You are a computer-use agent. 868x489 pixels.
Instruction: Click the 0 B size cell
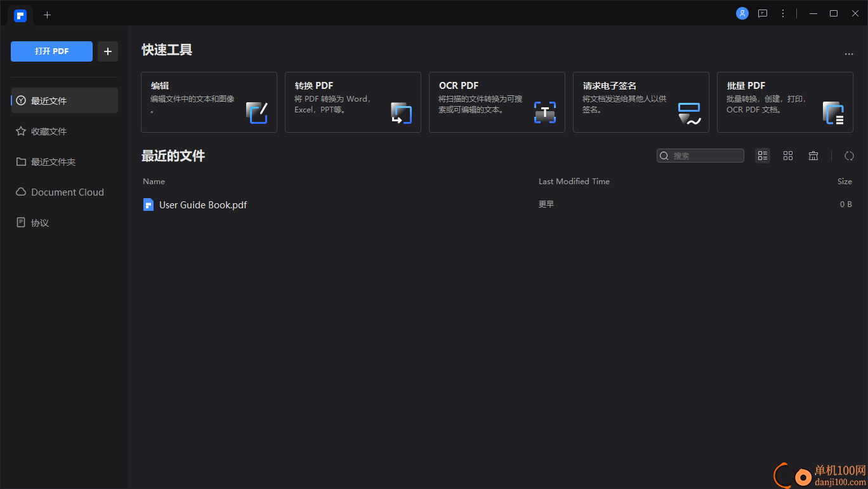point(846,204)
